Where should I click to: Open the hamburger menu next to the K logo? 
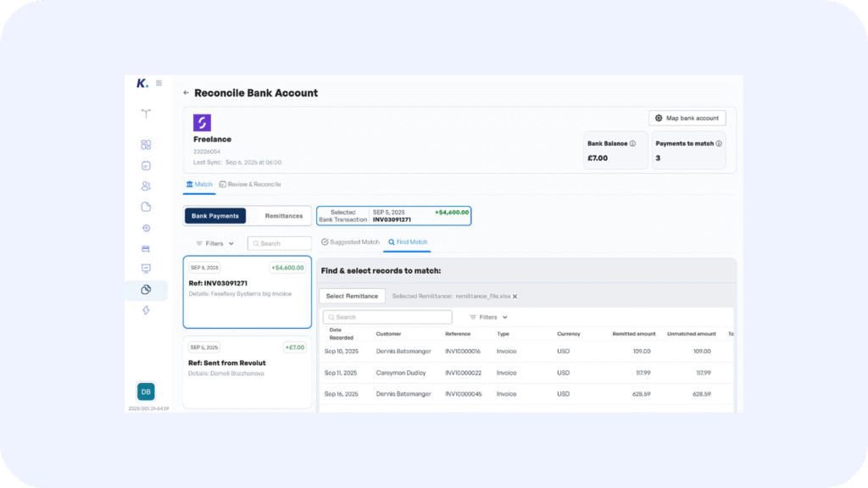pos(159,83)
